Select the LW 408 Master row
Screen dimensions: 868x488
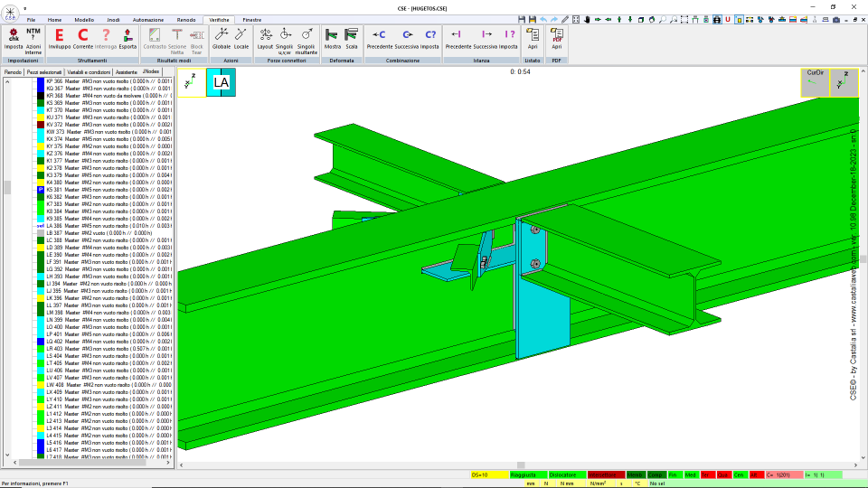coord(108,385)
